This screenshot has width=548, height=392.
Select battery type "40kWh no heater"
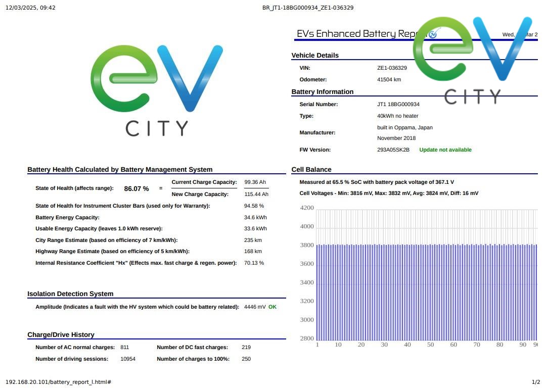click(x=398, y=116)
